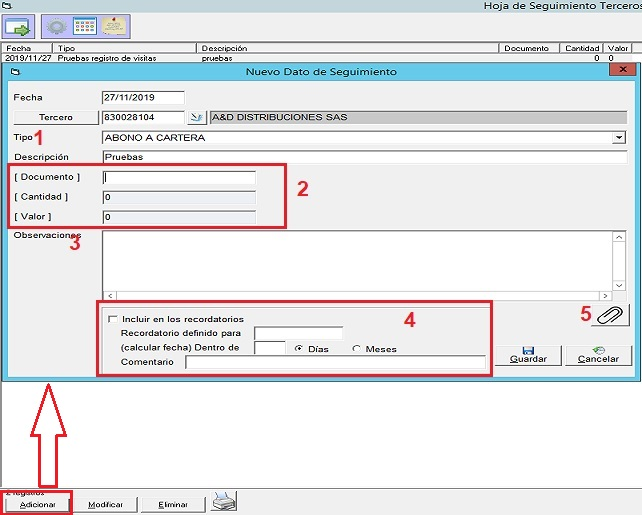Screen dimensions: 642x515
Task: Click the Adicionar button
Action: point(38,504)
